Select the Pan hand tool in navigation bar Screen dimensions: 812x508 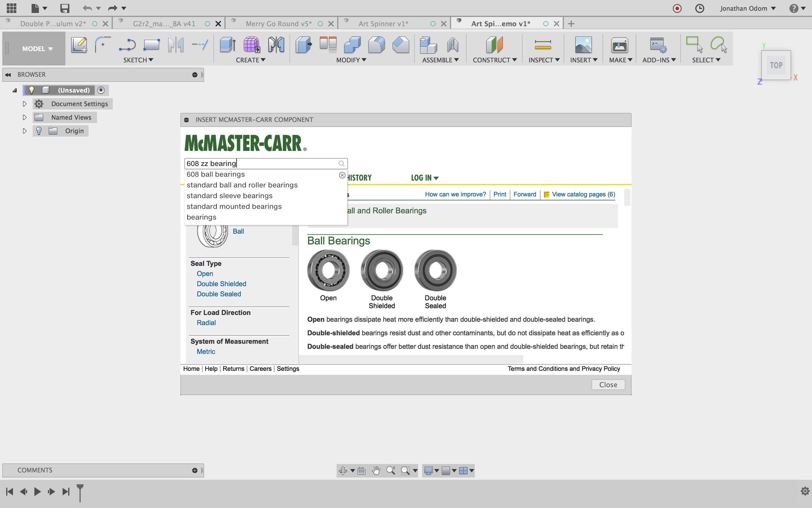point(376,470)
